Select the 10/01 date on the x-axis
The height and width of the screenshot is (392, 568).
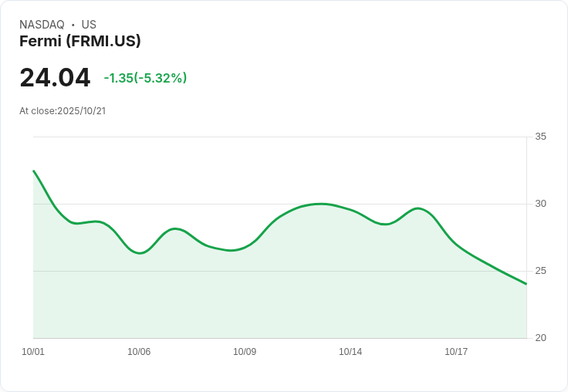click(x=33, y=352)
